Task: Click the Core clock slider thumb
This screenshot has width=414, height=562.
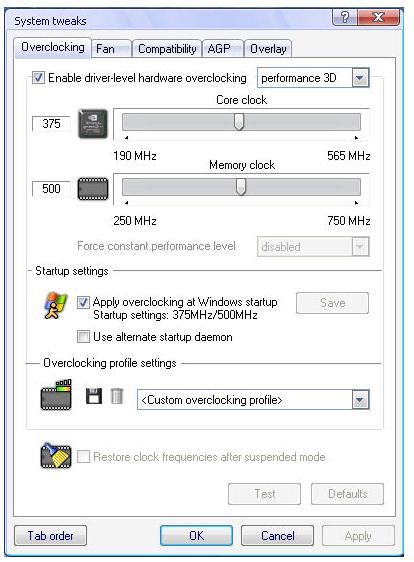Action: click(x=239, y=122)
